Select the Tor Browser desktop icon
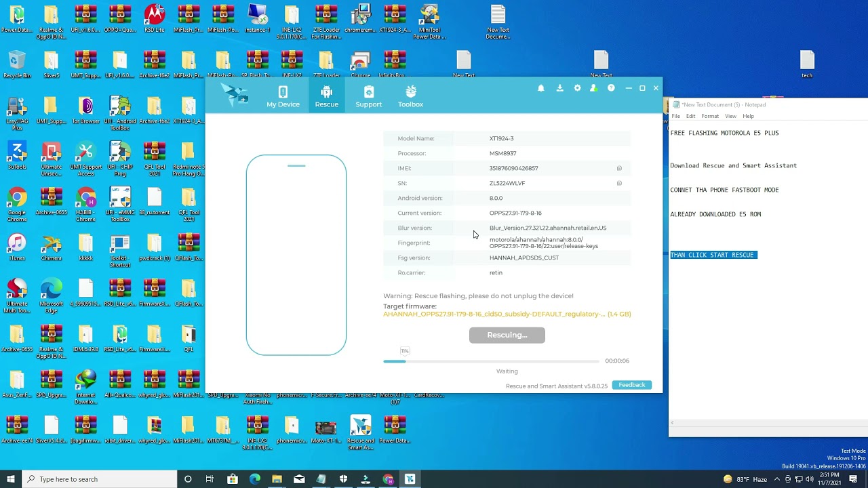The width and height of the screenshot is (868, 488). [85, 110]
